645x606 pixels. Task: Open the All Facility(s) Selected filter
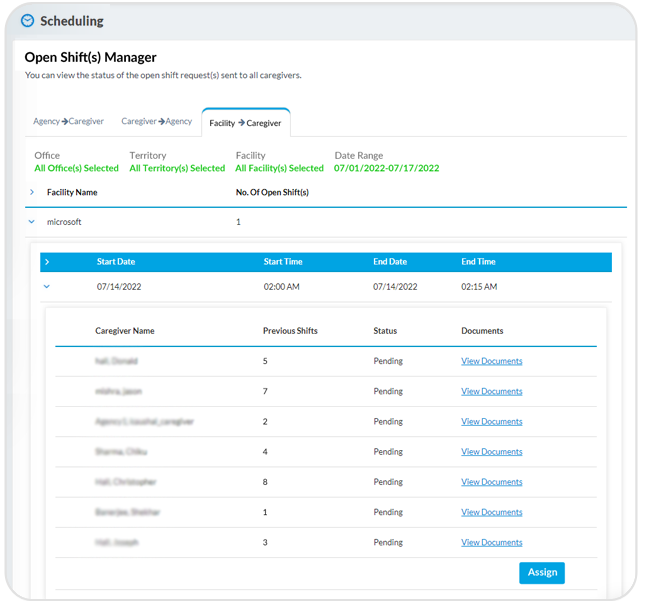[279, 168]
